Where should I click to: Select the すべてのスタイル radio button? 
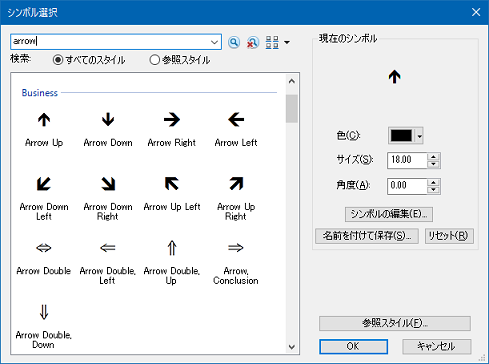tap(58, 60)
